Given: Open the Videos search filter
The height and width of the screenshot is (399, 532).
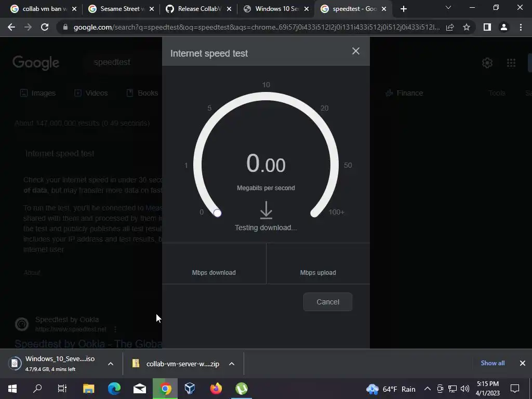Looking at the screenshot, I should [91, 93].
